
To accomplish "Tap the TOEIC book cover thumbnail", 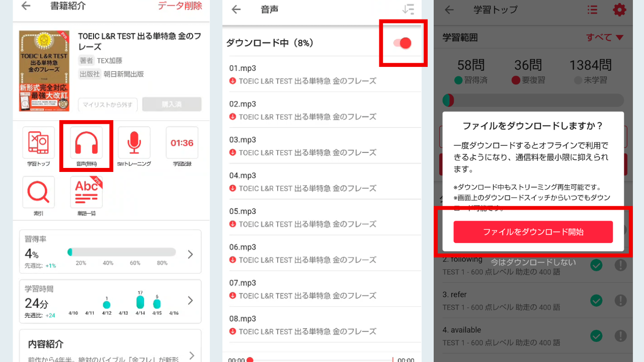I will click(44, 71).
